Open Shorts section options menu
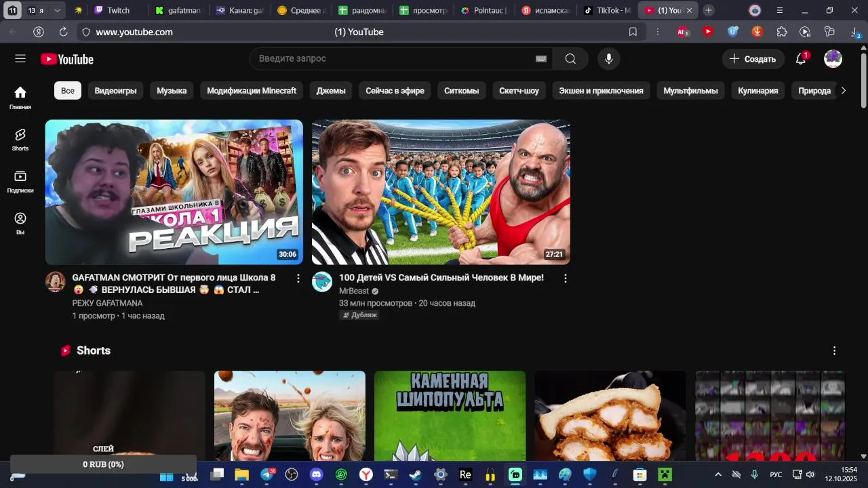Screen dimensions: 868x488 (x=834, y=350)
